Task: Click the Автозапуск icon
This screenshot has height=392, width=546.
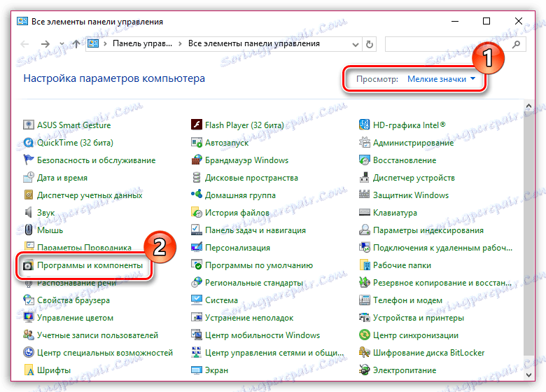Action: [197, 142]
